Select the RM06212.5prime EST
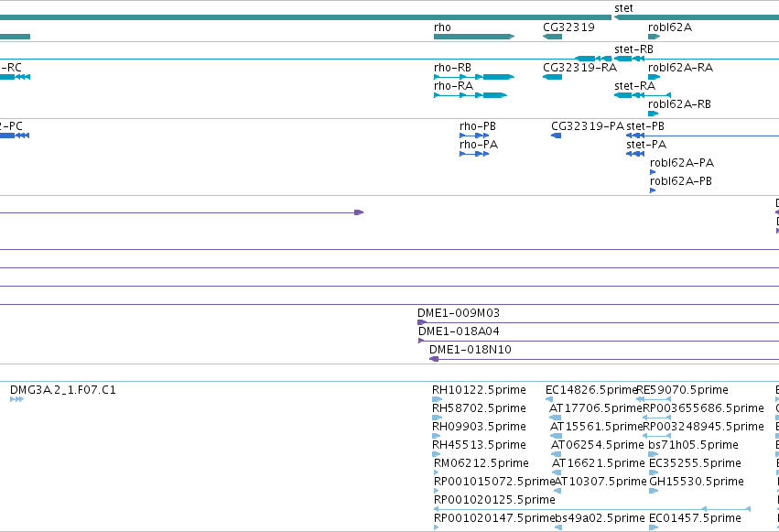Screen dimensions: 779x532 437,472
